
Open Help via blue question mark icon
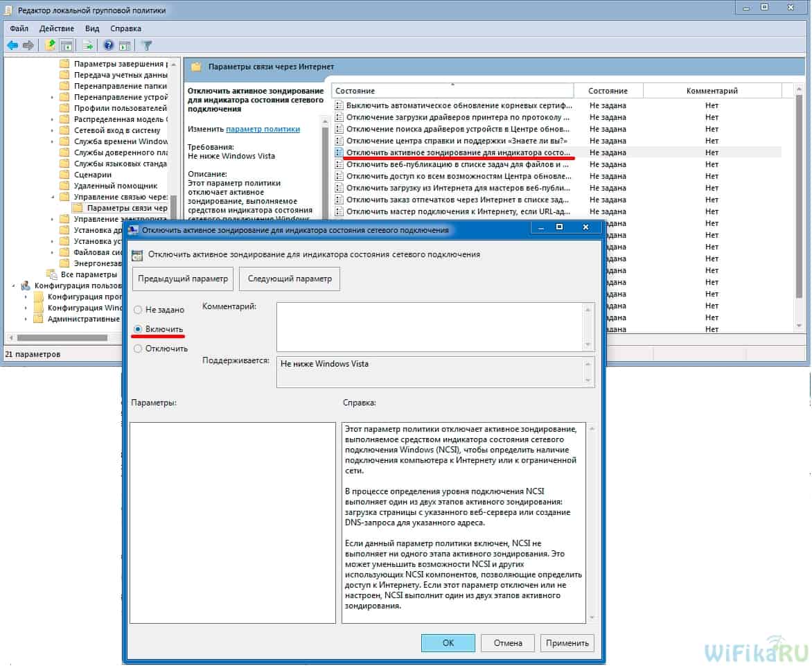coord(109,46)
